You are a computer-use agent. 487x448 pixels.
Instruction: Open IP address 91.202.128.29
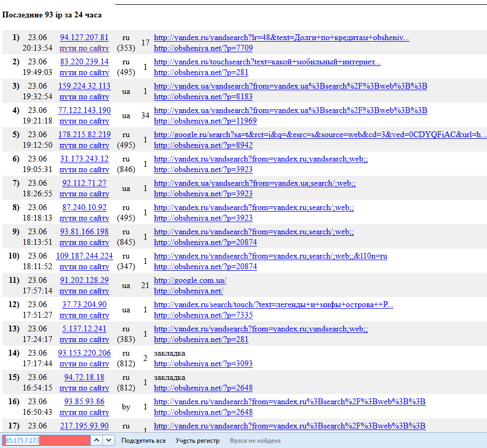pyautogui.click(x=84, y=280)
